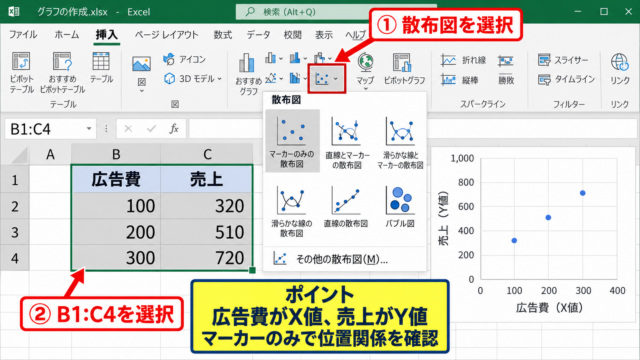This screenshot has width=640, height=360.
Task: Switch to the 数式 tab
Action: [223, 35]
